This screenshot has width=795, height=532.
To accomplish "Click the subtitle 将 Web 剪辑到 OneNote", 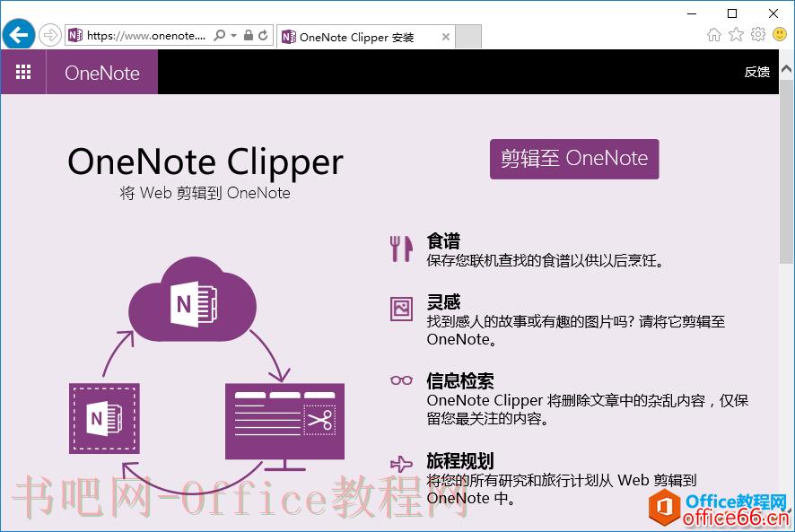I will [205, 193].
